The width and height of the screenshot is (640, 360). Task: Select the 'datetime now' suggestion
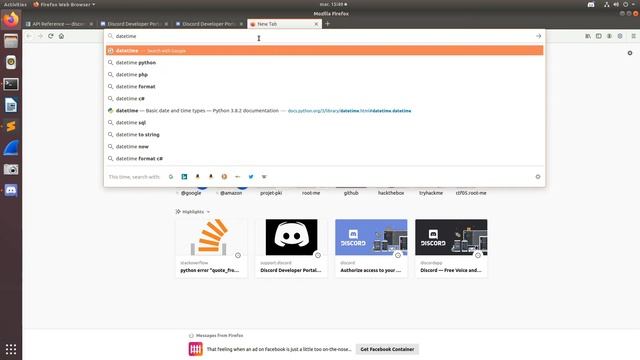324,147
